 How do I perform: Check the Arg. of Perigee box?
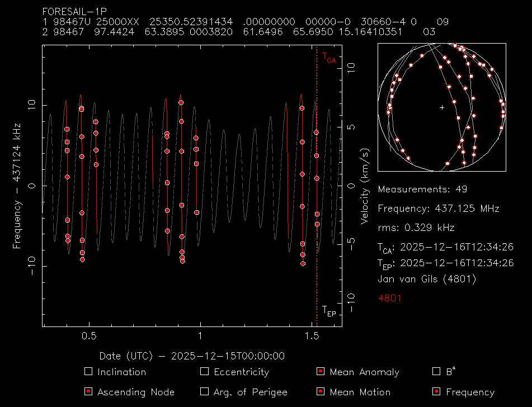tap(204, 392)
